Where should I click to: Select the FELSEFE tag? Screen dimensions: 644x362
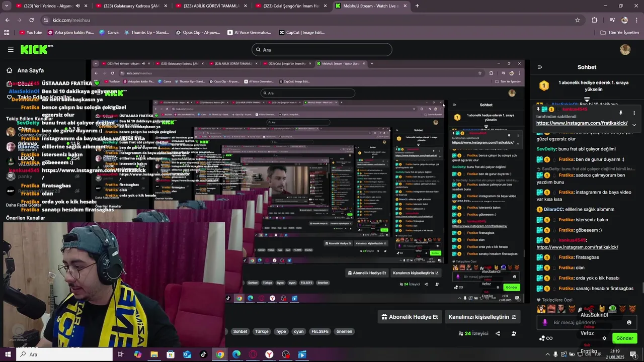pos(320,331)
